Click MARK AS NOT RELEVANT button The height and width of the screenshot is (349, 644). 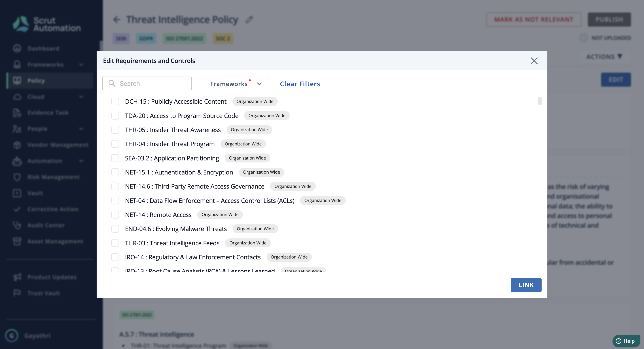534,19
